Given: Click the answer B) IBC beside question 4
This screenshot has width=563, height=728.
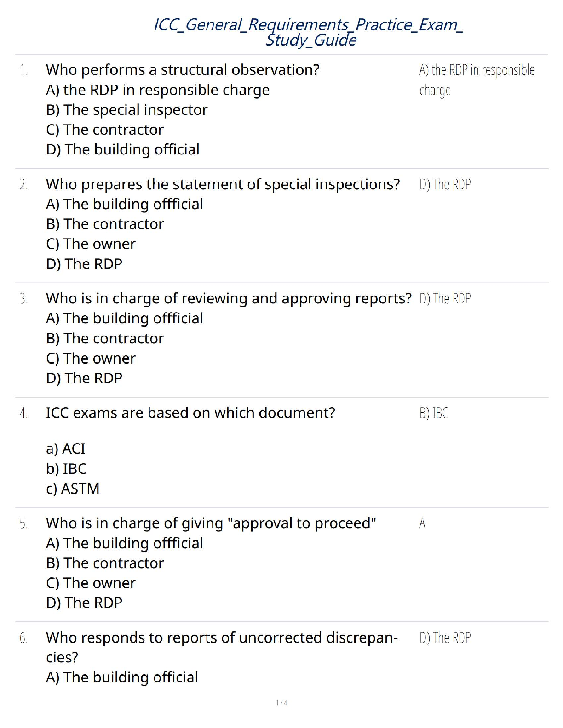Looking at the screenshot, I should click(x=433, y=413).
